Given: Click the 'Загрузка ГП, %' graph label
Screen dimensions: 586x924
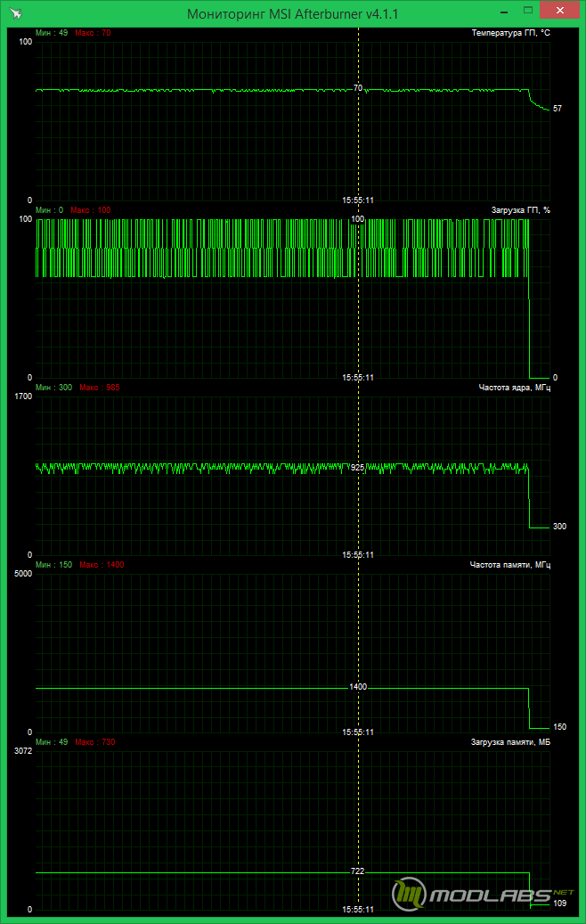Looking at the screenshot, I should tap(521, 210).
